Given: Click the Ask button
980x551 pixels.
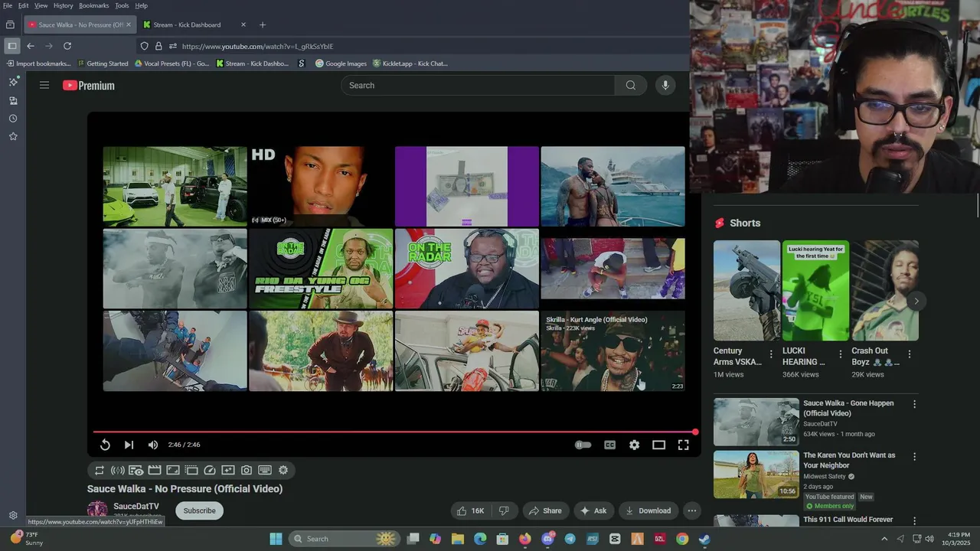Looking at the screenshot, I should (x=593, y=510).
